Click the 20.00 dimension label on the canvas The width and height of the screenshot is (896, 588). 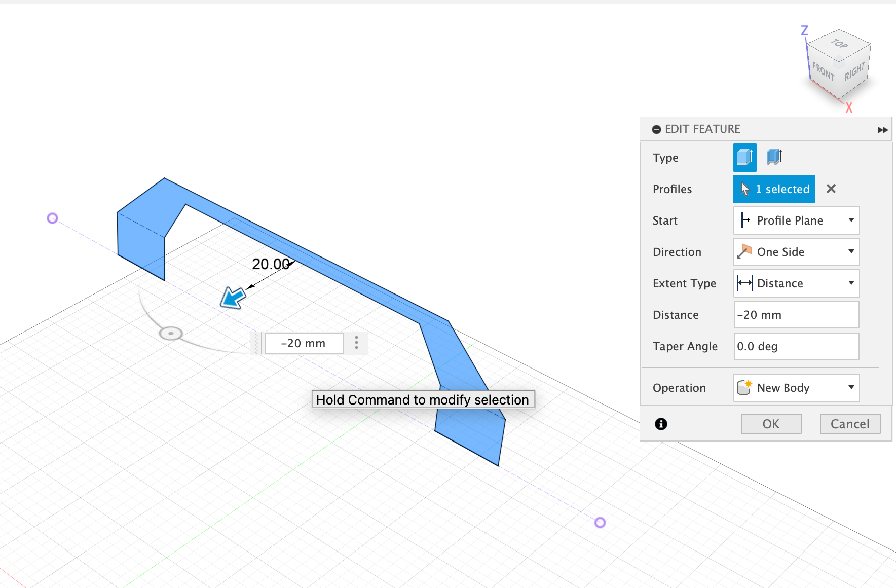(271, 264)
